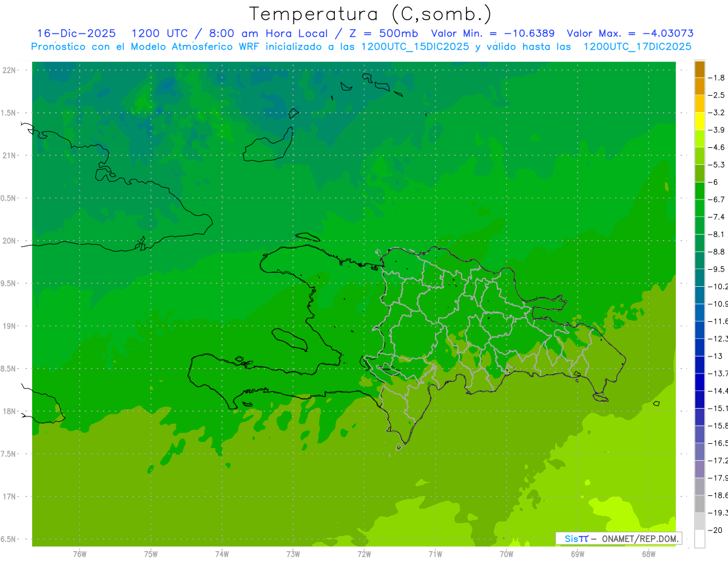728x562 pixels.
Task: Click the "-2.5" legend value
Action: point(718,95)
